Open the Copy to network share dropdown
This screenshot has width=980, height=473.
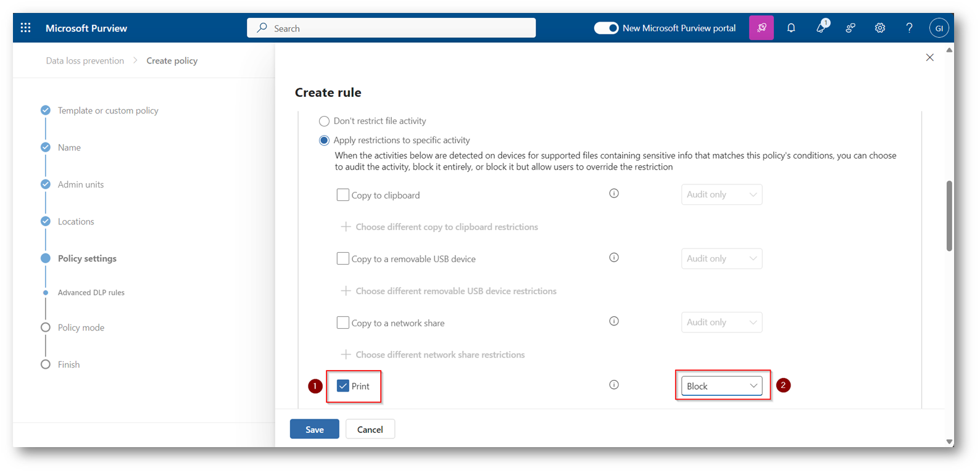[721, 323]
